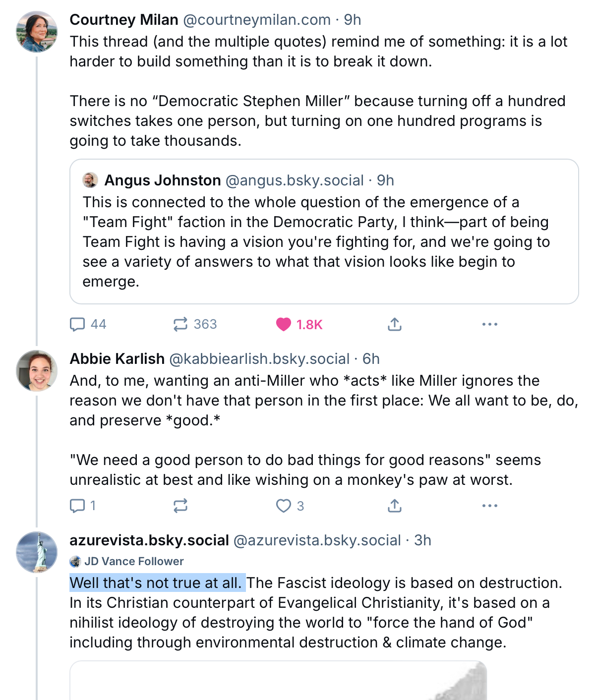Open Angus Johnston's small avatar in quote
The width and height of the screenshot is (595, 700).
pos(90,180)
